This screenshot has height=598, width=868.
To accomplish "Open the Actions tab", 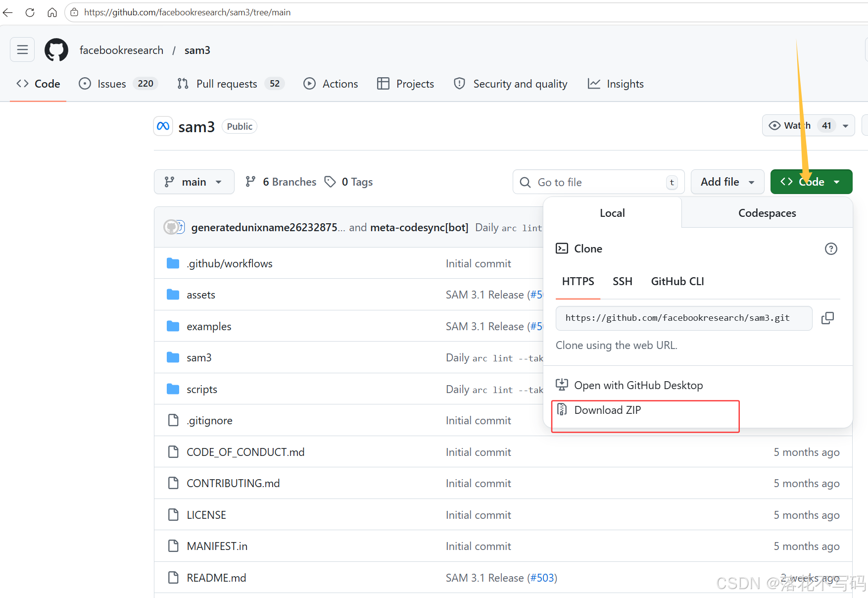I will coord(331,84).
